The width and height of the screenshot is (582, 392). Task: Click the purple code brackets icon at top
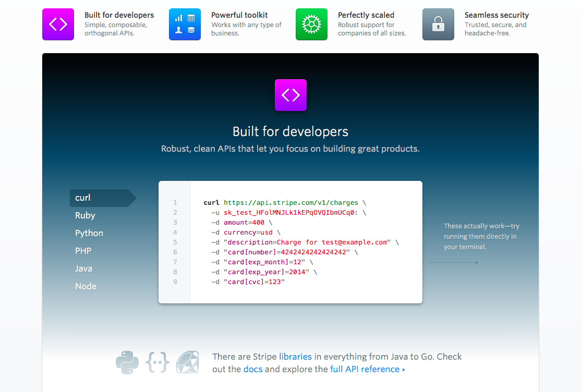(58, 24)
